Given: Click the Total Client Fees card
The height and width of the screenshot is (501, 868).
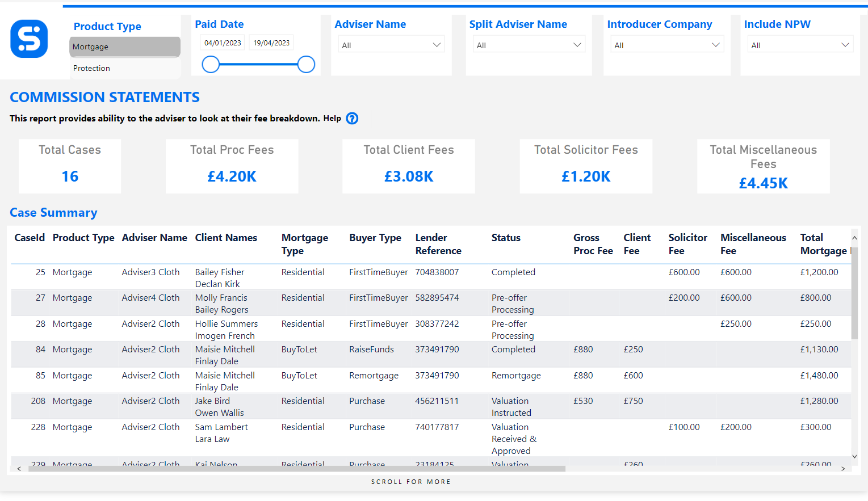Looking at the screenshot, I should pyautogui.click(x=409, y=166).
